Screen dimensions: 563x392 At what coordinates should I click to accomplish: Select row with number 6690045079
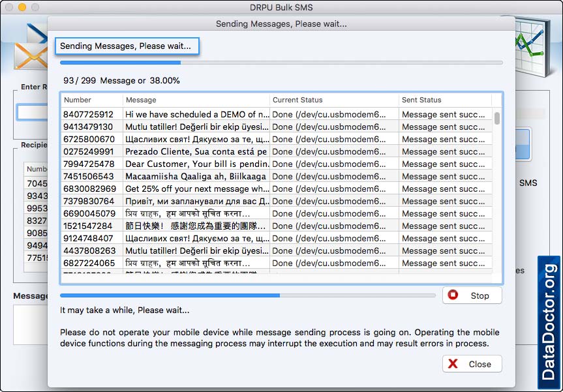tap(277, 213)
